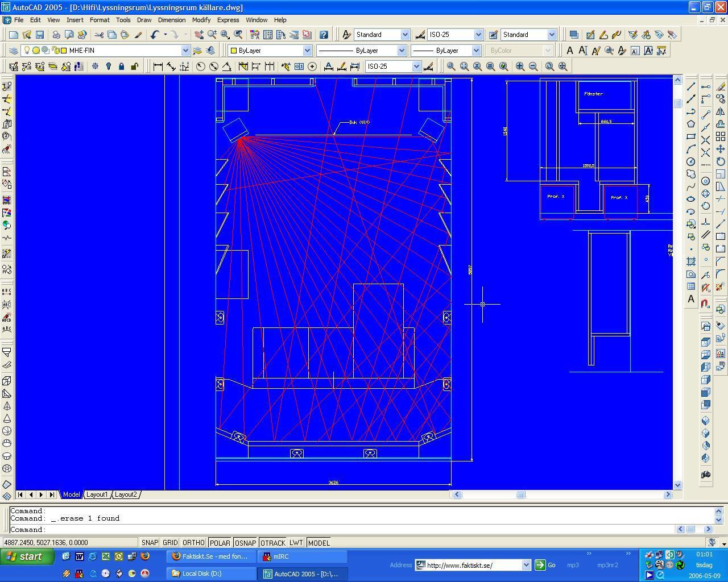Open the ByLayer color control dropdown

click(x=307, y=51)
